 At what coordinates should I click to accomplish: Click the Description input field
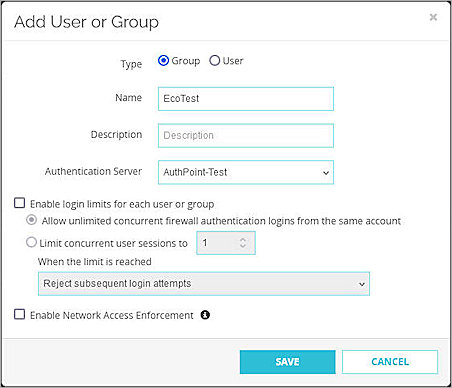tap(246, 135)
